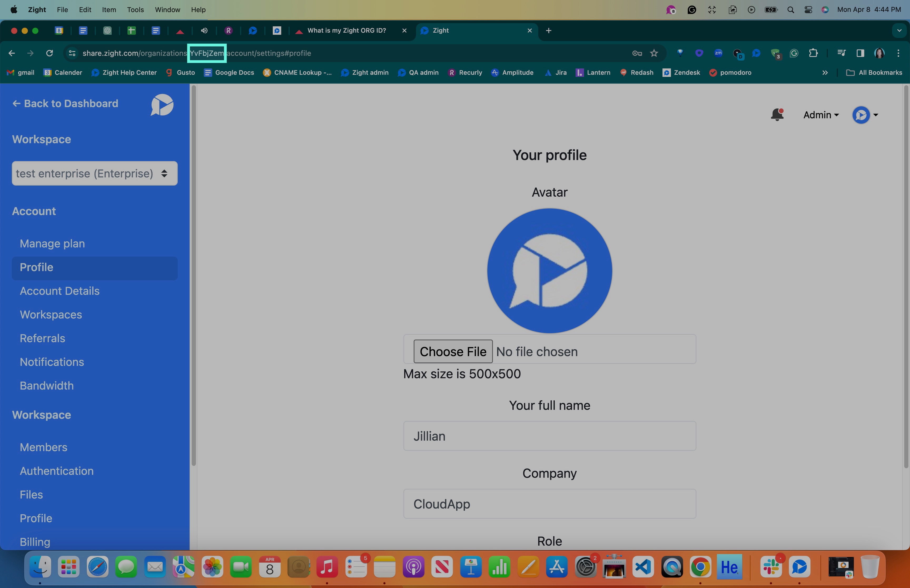Open workspace selector test enterprise
Viewport: 910px width, 588px height.
pyautogui.click(x=95, y=173)
